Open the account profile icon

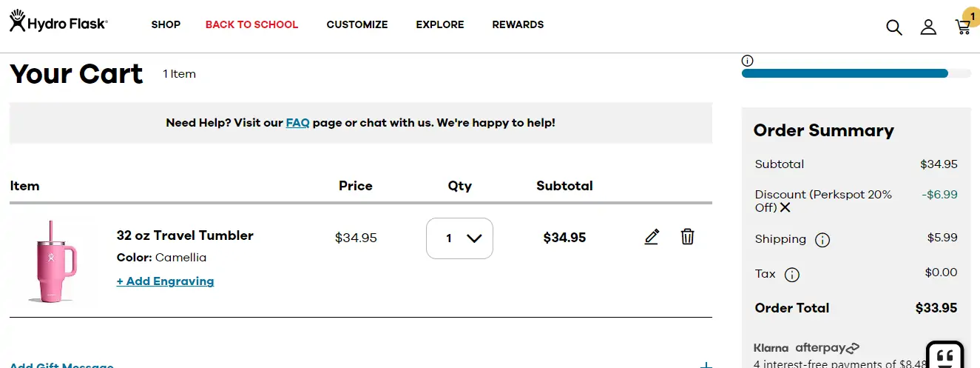(x=927, y=27)
